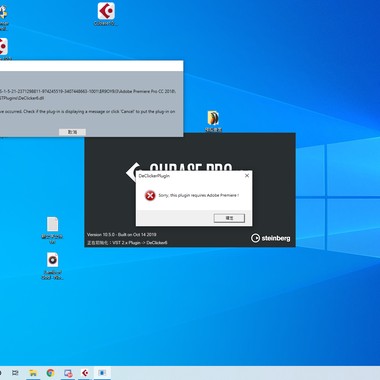
Task: Open Google Chrome from the taskbar
Action: point(51,373)
